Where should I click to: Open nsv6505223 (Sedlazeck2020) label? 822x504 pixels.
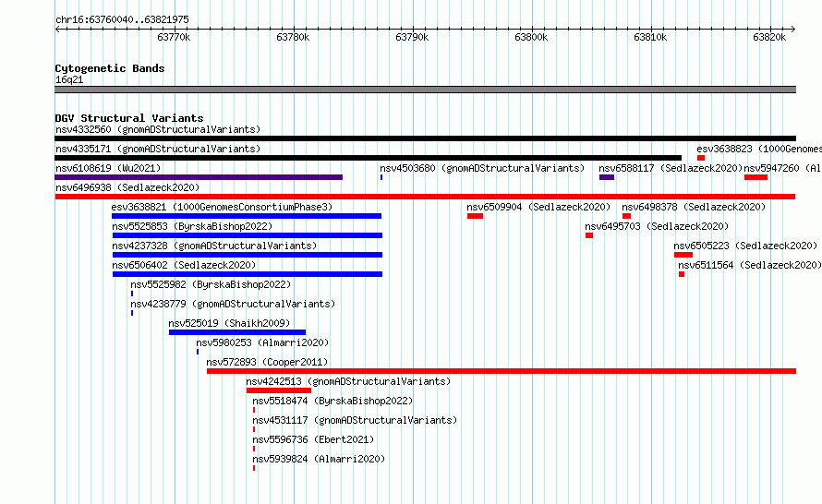pos(745,246)
